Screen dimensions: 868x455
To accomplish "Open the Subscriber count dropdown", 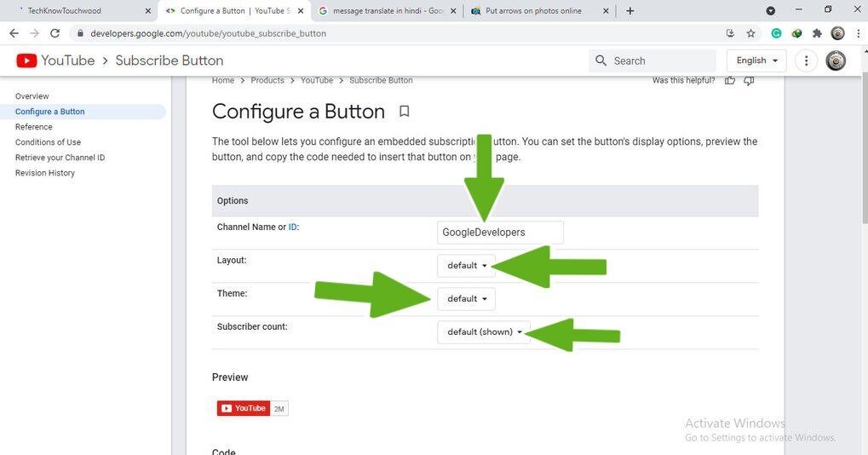I will click(484, 332).
